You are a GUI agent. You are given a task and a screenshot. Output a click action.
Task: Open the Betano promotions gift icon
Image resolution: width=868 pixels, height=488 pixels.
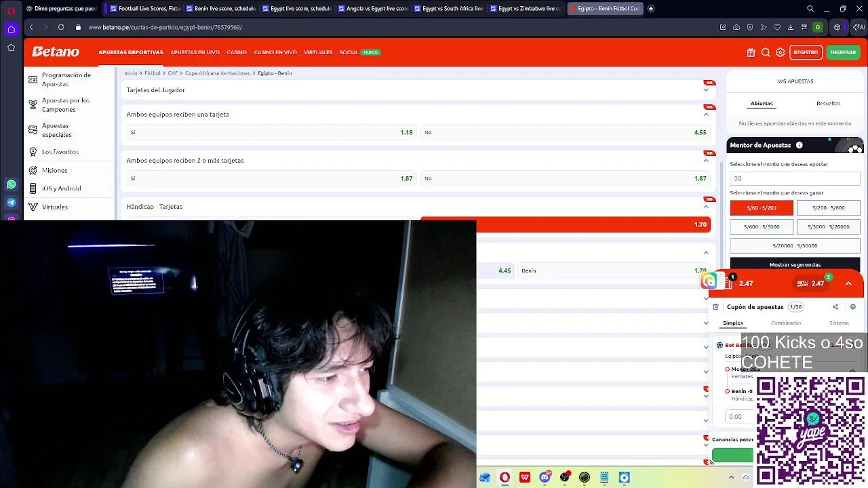[x=751, y=52]
